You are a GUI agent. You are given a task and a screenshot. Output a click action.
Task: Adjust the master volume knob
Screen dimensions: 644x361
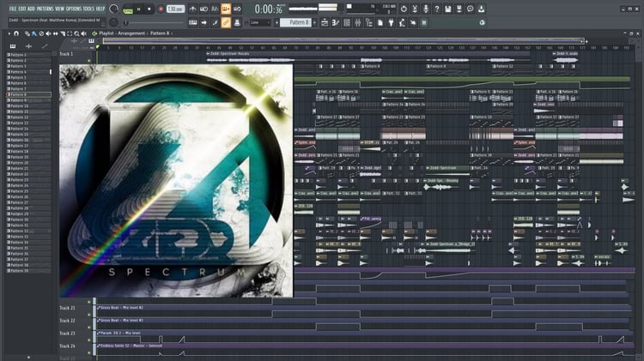point(113,9)
